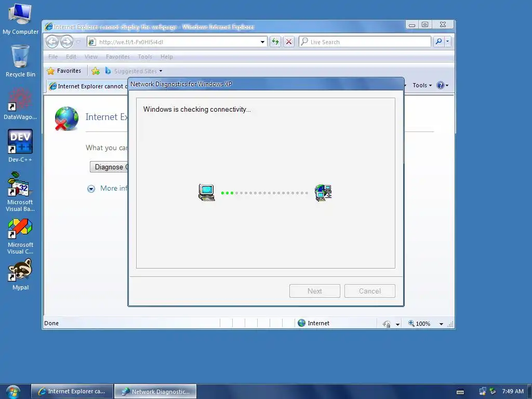Click the Favorites star icon
Screen dimensions: 532x399
click(x=50, y=71)
